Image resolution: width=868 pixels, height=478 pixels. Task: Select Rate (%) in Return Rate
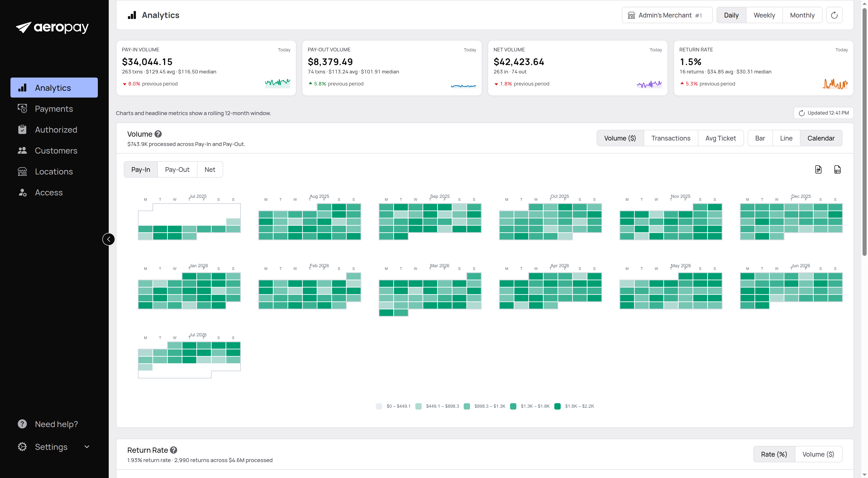click(x=774, y=454)
